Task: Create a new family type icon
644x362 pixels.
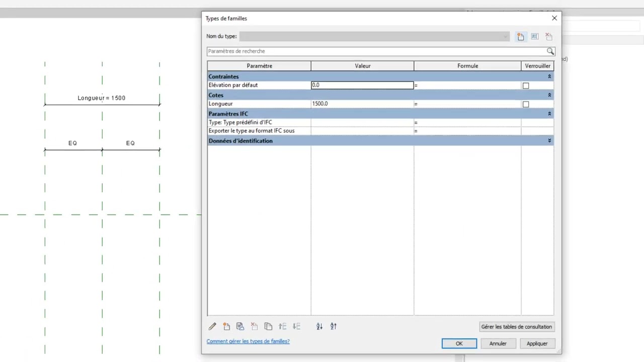Action: tap(521, 37)
